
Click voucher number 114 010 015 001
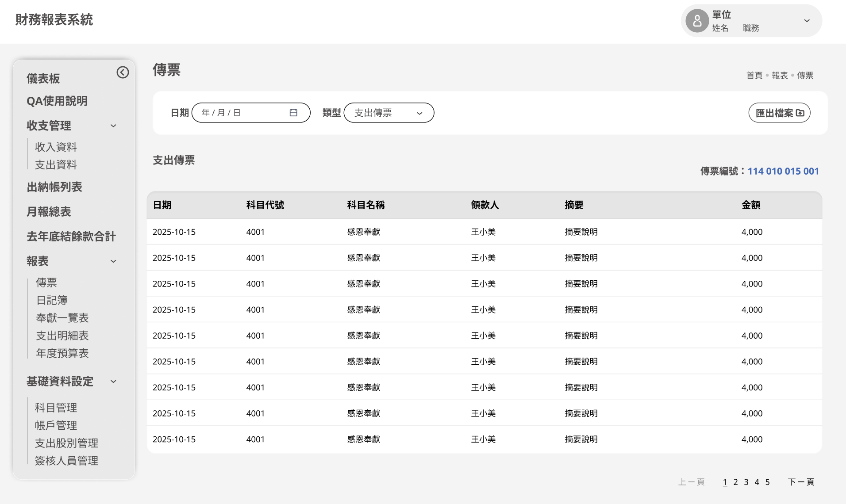click(x=783, y=171)
